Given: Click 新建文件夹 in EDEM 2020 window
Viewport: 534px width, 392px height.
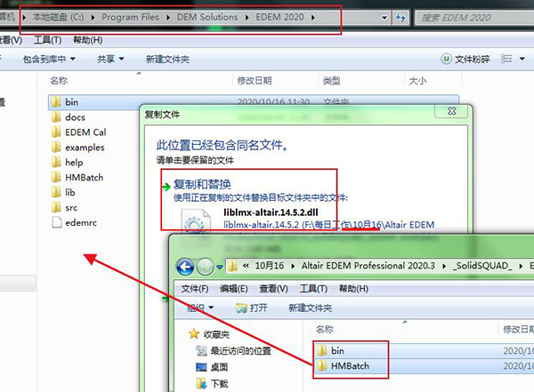Looking at the screenshot, I should point(167,60).
